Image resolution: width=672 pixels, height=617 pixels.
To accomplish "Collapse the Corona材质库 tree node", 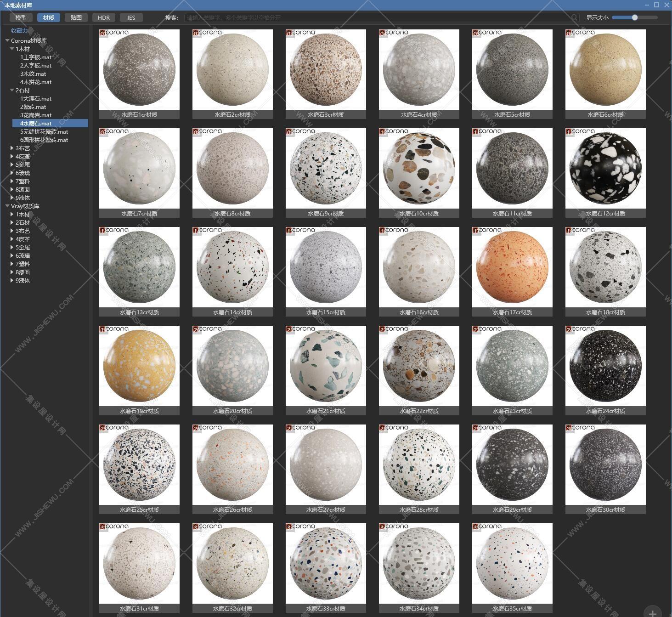I will [x=7, y=41].
